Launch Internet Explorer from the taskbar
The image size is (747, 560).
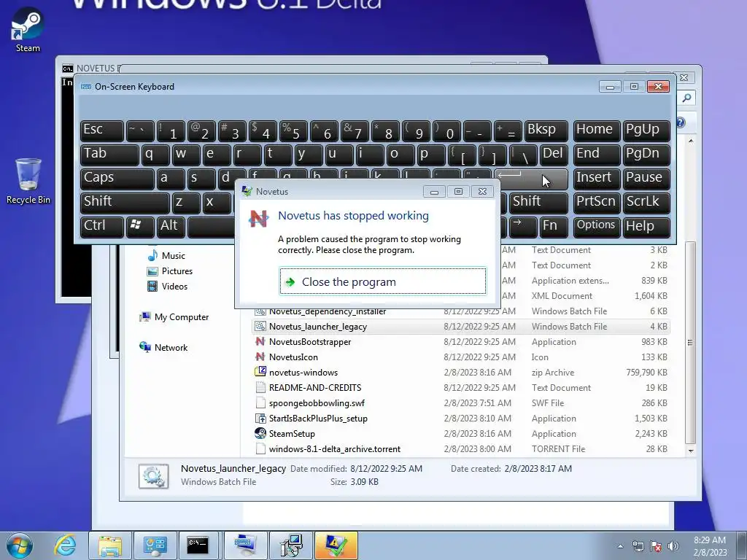click(65, 545)
